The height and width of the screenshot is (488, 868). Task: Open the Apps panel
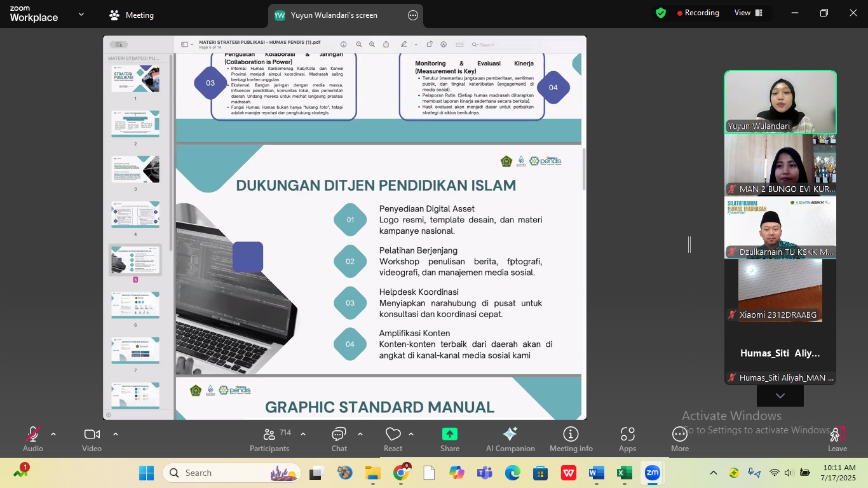(x=627, y=439)
